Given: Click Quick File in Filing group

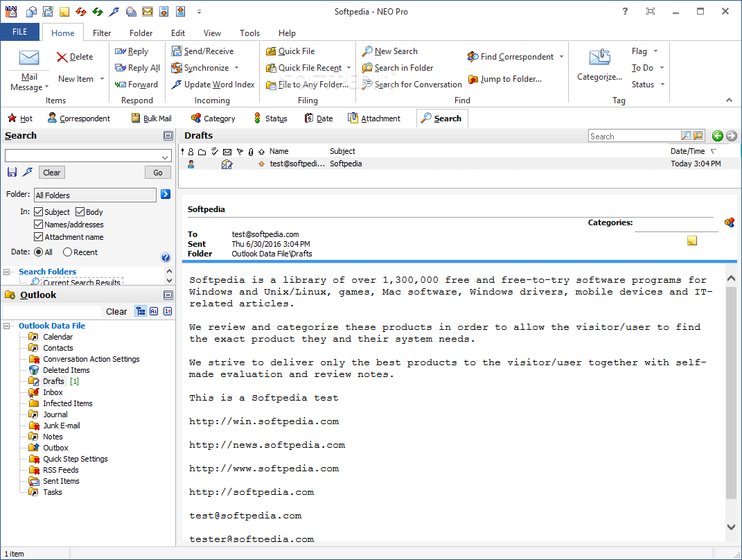Looking at the screenshot, I should click(x=290, y=51).
